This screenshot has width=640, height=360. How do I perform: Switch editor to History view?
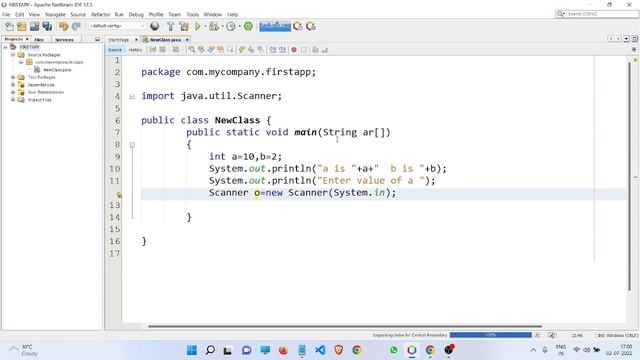(135, 50)
